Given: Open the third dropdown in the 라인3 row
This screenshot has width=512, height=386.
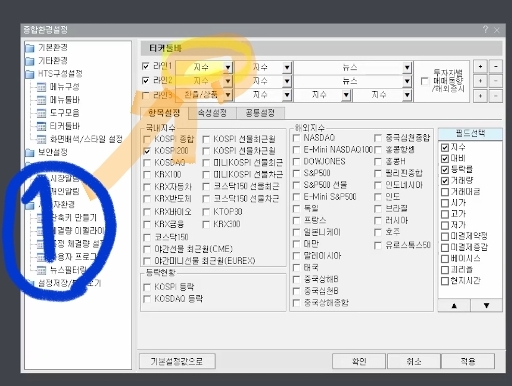Looking at the screenshot, I should (346, 95).
